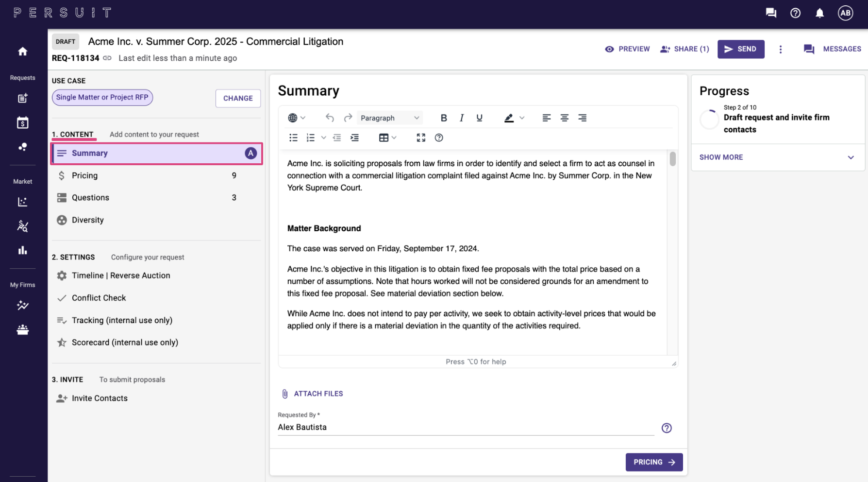
Task: Apply highlight color marker
Action: pos(509,118)
